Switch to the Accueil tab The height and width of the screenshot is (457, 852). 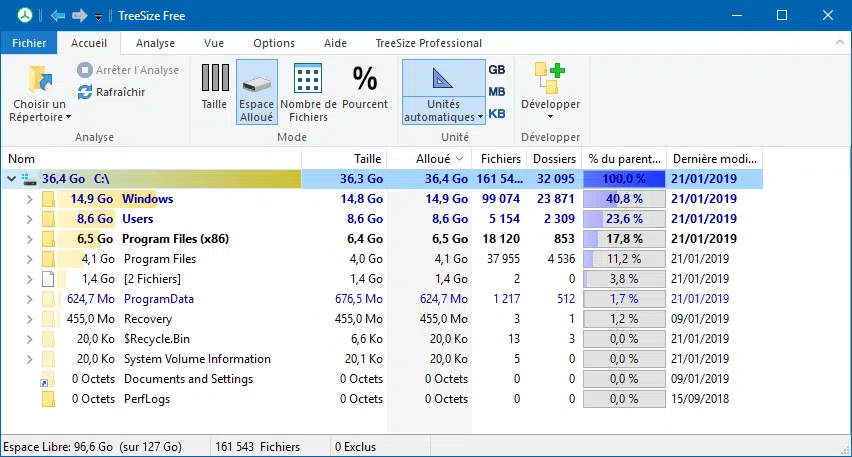(89, 43)
